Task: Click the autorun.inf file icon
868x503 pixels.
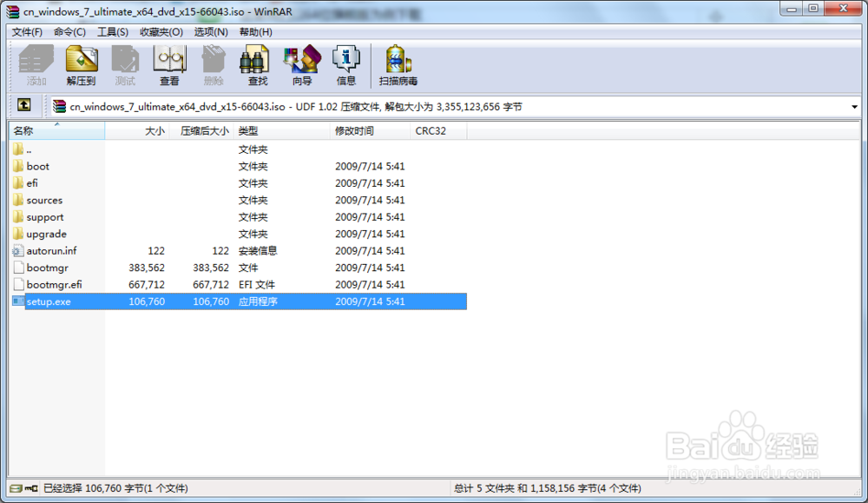Action: click(18, 250)
